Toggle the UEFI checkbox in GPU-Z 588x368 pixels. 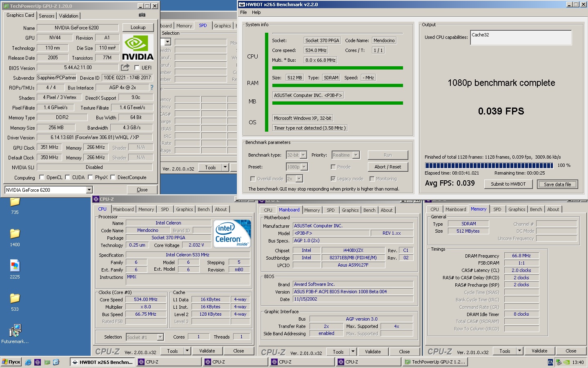pos(137,68)
